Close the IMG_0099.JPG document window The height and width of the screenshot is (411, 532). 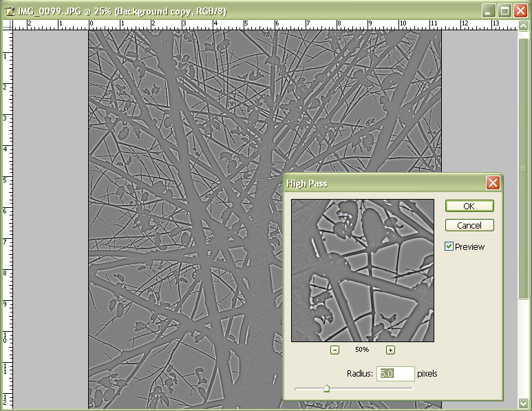click(x=520, y=11)
